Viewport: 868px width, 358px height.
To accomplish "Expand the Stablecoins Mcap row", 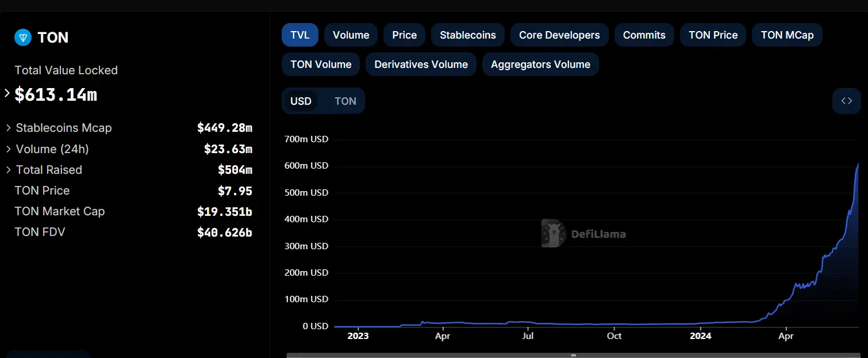I will pyautogui.click(x=9, y=128).
